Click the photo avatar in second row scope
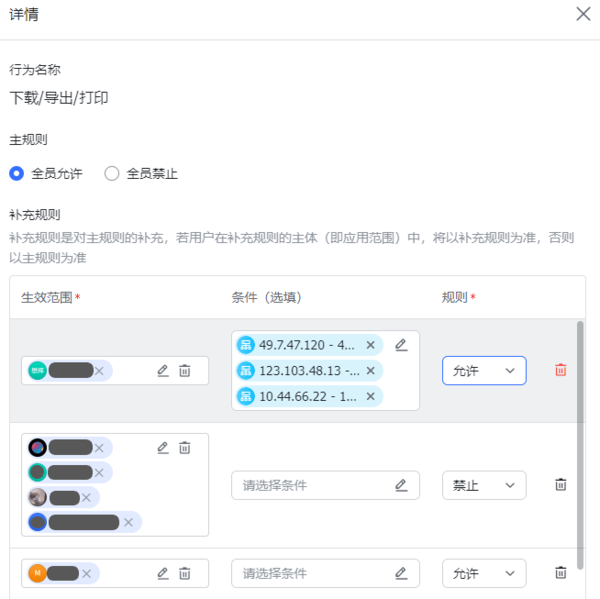This screenshot has height=599, width=600. coord(38,498)
